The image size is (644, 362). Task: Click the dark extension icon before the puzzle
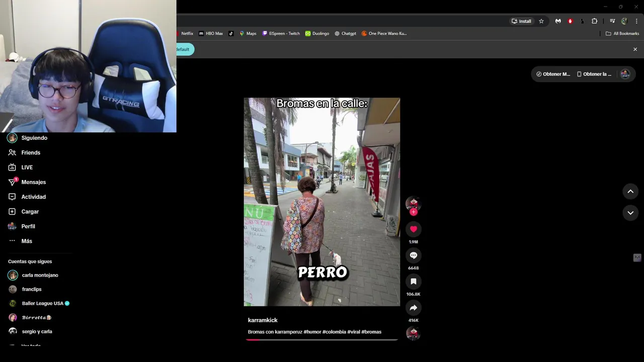tap(582, 21)
